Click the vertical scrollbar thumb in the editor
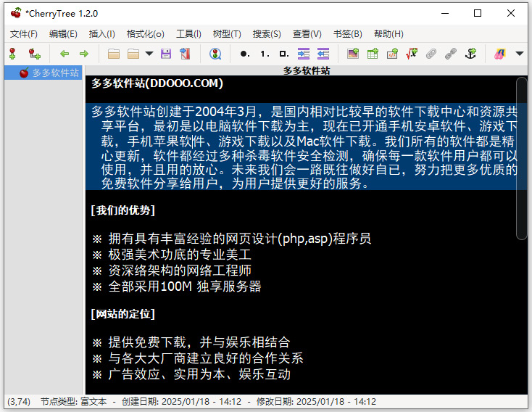The height and width of the screenshot is (412, 532). [x=521, y=159]
